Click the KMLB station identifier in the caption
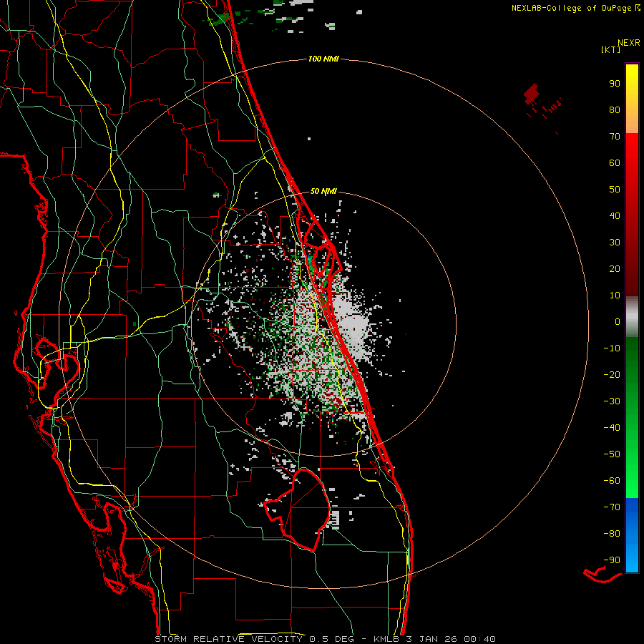The image size is (644, 644). (386, 639)
